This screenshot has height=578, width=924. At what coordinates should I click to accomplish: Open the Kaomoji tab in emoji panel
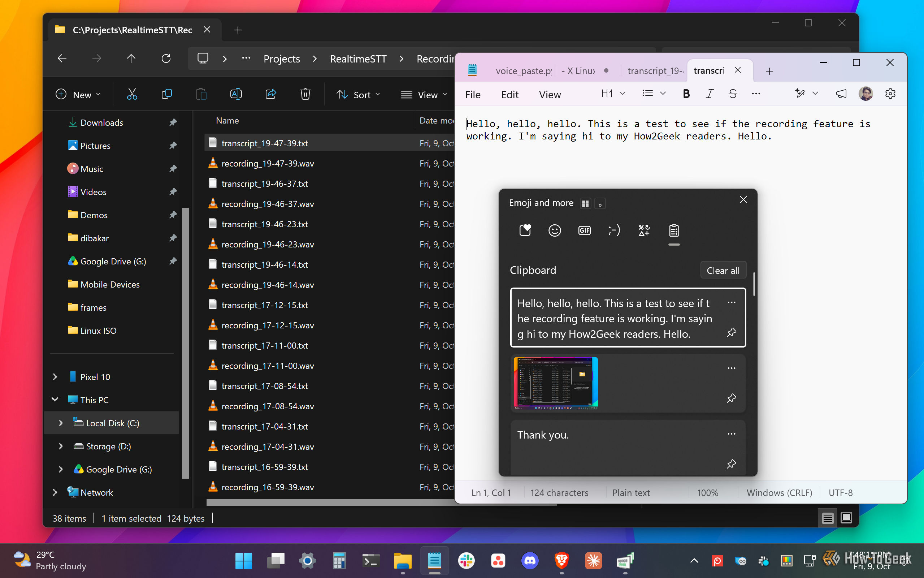(614, 230)
